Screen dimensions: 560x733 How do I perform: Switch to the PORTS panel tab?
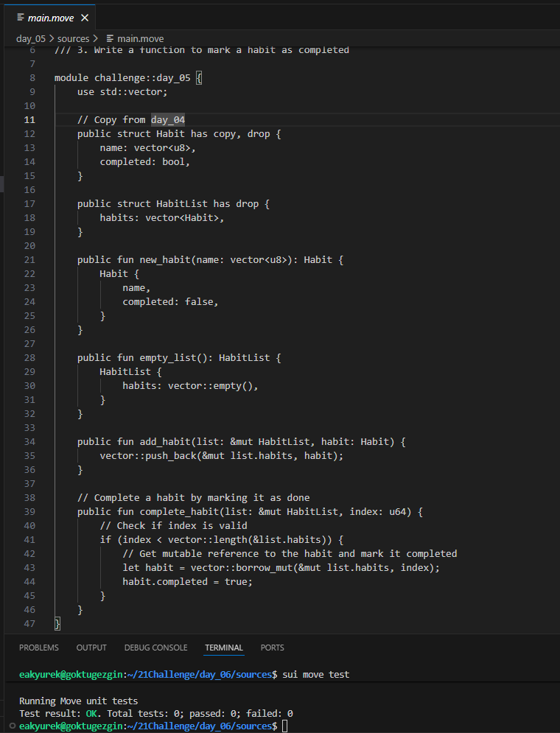pos(272,648)
